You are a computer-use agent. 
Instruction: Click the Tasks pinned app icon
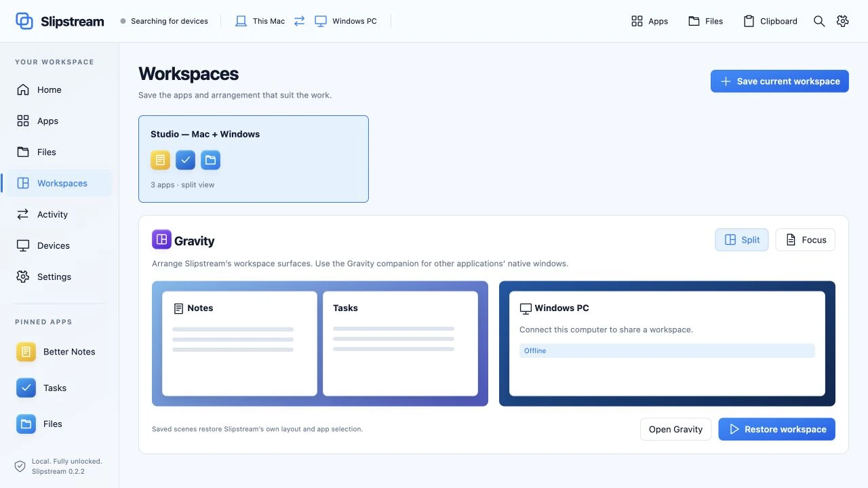click(26, 388)
